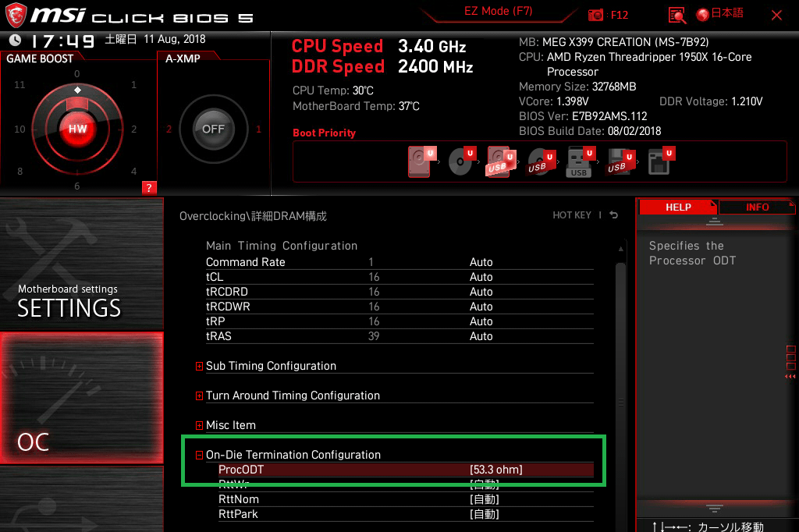
Task: Close the BIOS with the red X
Action: [776, 16]
